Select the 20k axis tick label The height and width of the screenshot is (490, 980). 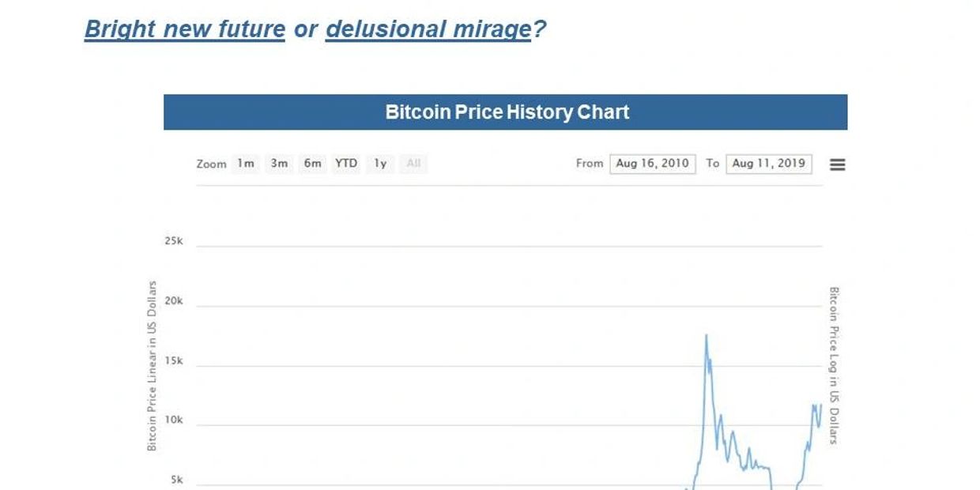[174, 301]
